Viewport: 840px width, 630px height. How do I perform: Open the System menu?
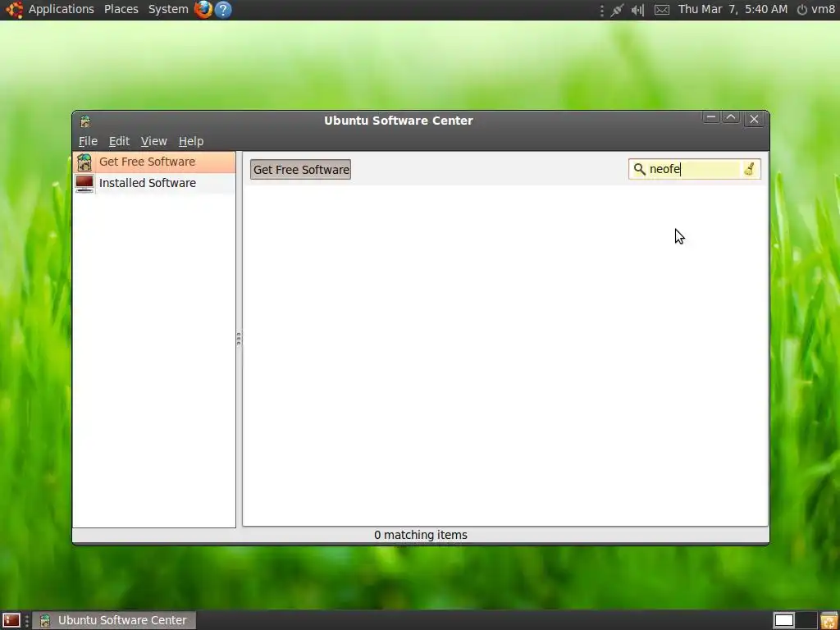[168, 9]
